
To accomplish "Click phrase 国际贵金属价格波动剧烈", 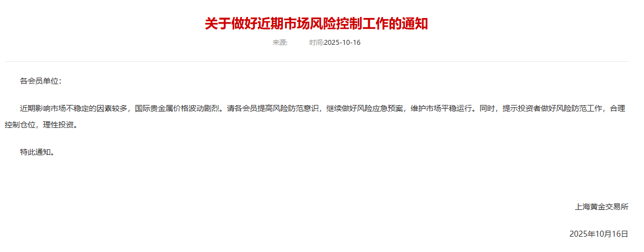I will coord(179,109).
